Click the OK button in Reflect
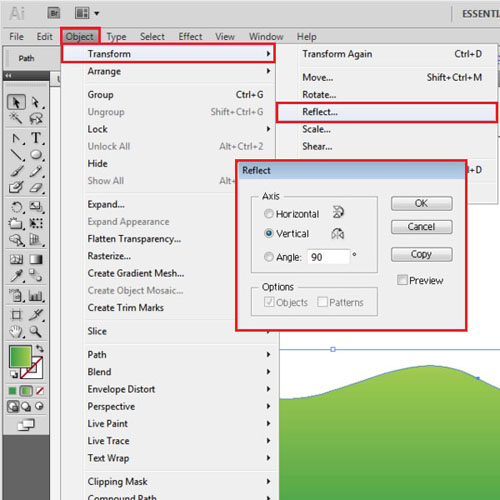This screenshot has height=500, width=500. tap(422, 203)
